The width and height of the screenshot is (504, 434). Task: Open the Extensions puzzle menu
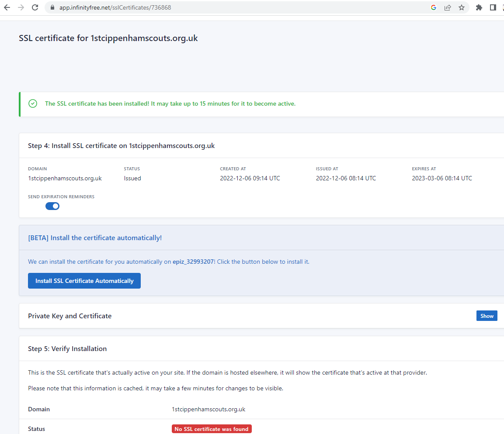[x=479, y=7]
